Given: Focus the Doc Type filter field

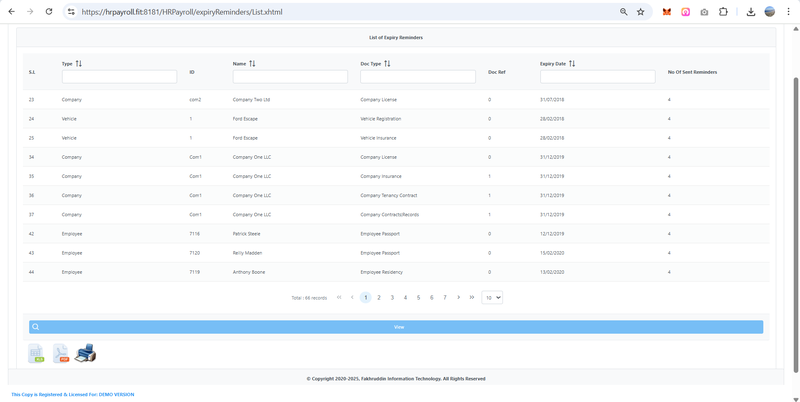Looking at the screenshot, I should coord(418,77).
